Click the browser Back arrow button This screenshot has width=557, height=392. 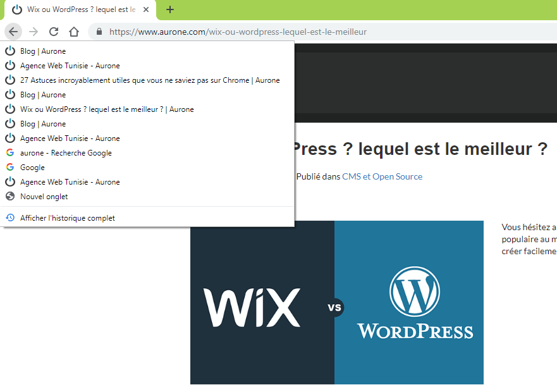point(13,32)
